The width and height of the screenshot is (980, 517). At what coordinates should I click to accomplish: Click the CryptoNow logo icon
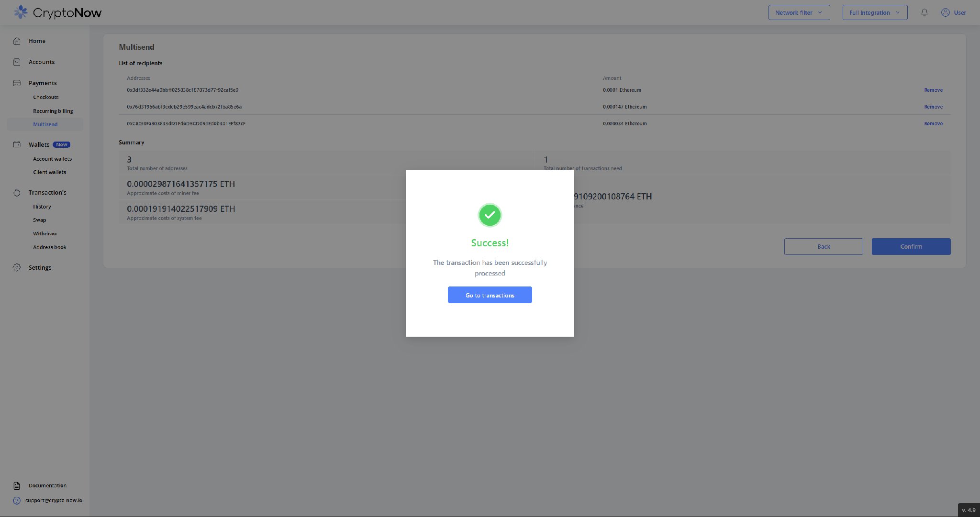tap(20, 12)
